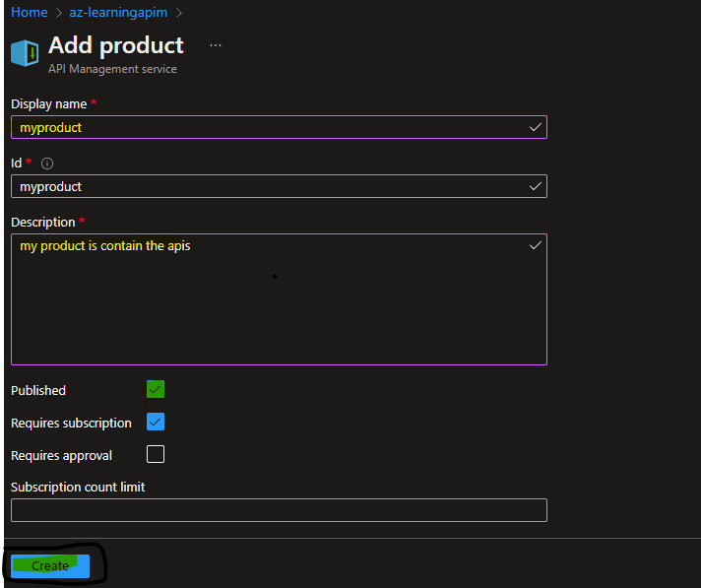Image resolution: width=701 pixels, height=588 pixels.
Task: Go to Home breadcrumb link
Action: click(x=29, y=13)
